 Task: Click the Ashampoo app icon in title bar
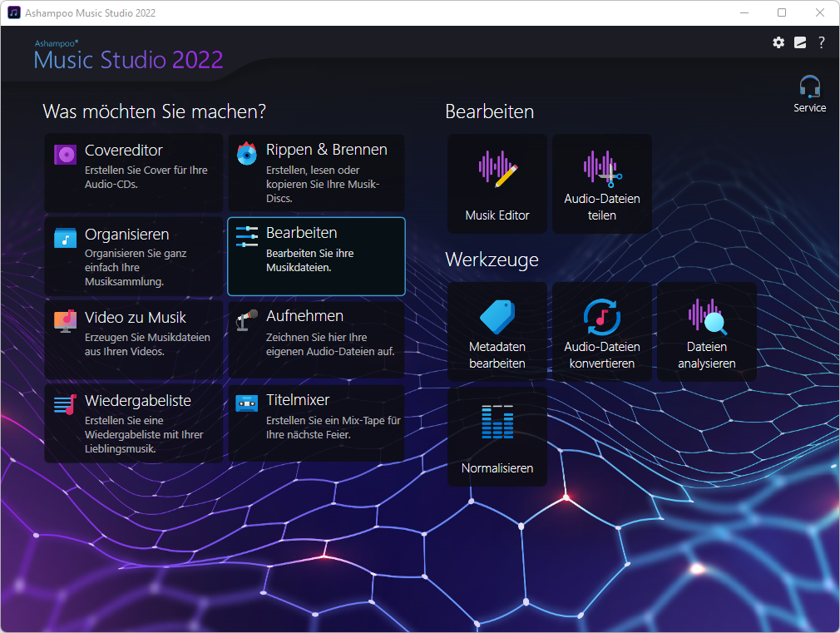tap(14, 12)
